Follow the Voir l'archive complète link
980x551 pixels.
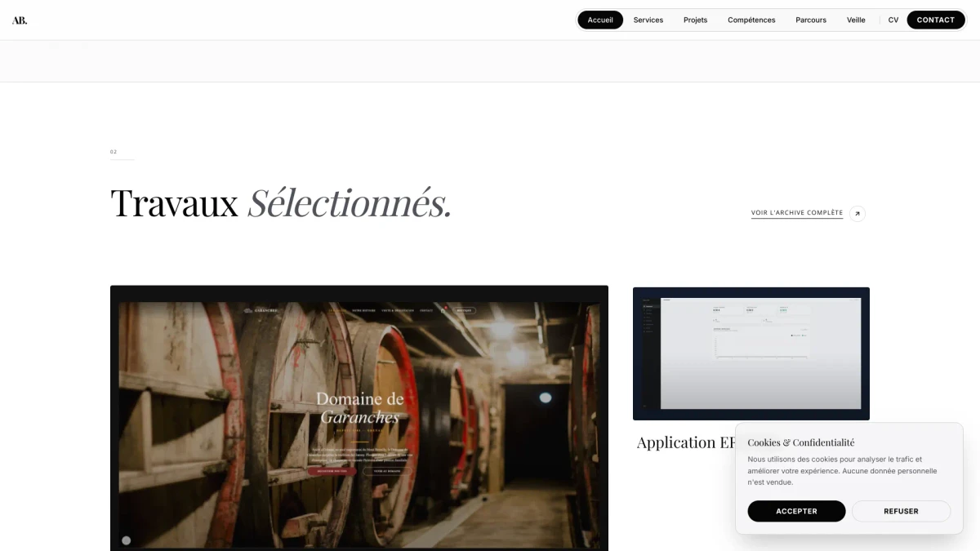797,213
